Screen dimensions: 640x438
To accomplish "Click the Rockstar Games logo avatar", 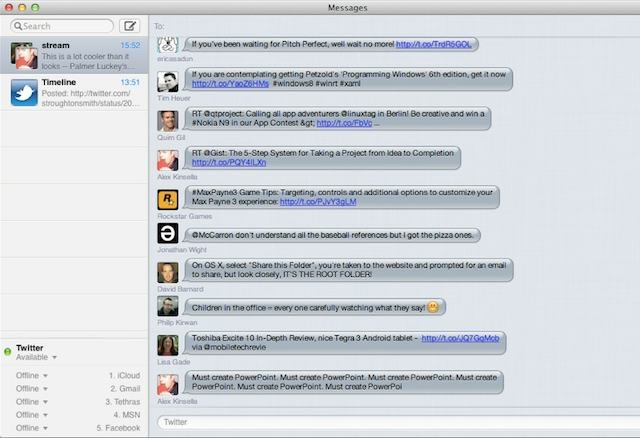I will pyautogui.click(x=168, y=200).
